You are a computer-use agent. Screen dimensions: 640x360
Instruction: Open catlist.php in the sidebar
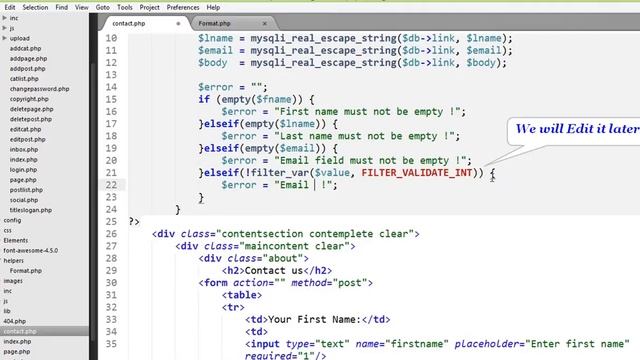coord(24,78)
